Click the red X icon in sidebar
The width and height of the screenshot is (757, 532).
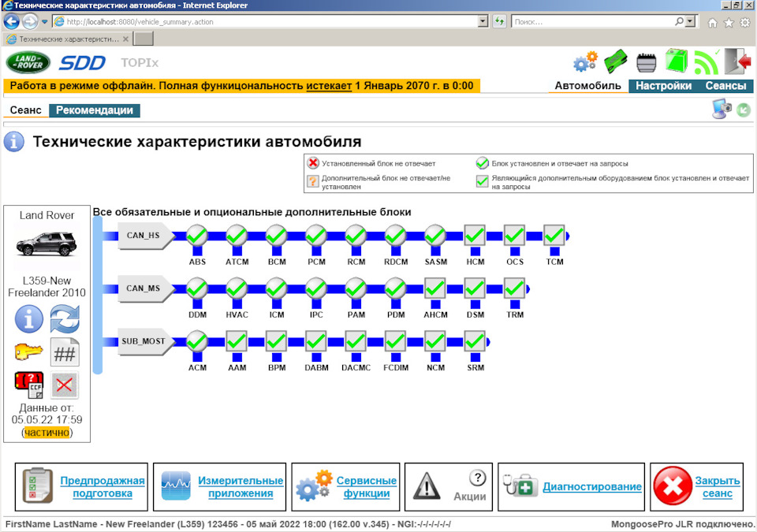tap(65, 385)
